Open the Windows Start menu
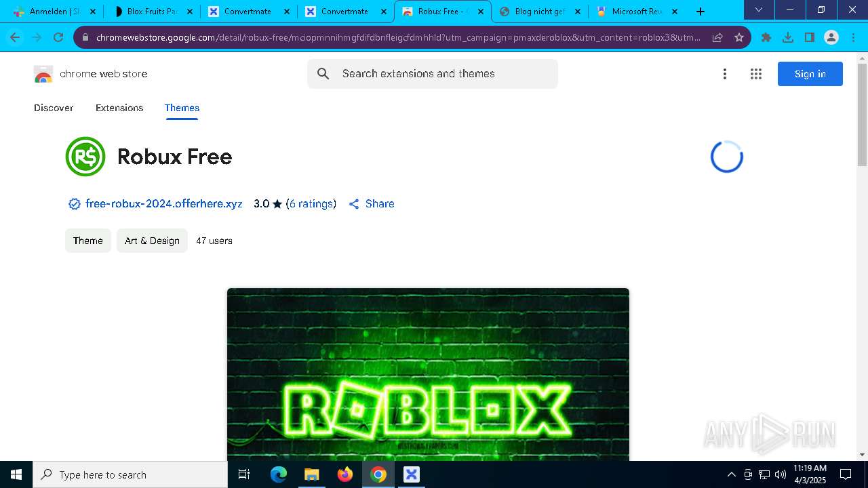868x488 pixels. [x=16, y=474]
